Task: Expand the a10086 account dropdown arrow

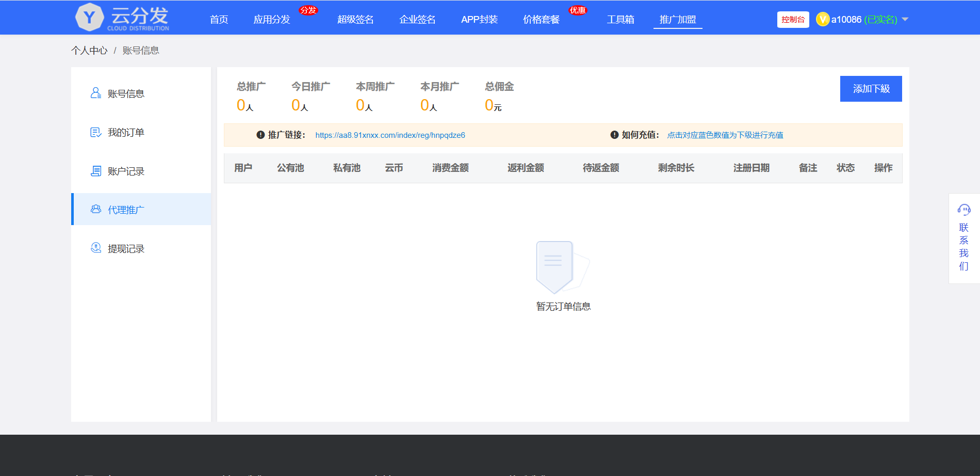Action: click(905, 20)
